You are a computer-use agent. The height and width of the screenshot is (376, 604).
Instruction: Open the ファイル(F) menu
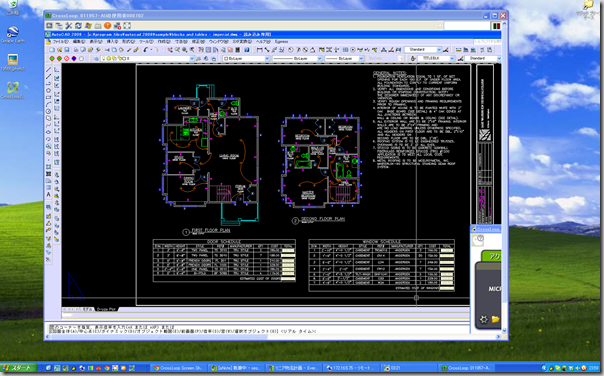pyautogui.click(x=60, y=42)
